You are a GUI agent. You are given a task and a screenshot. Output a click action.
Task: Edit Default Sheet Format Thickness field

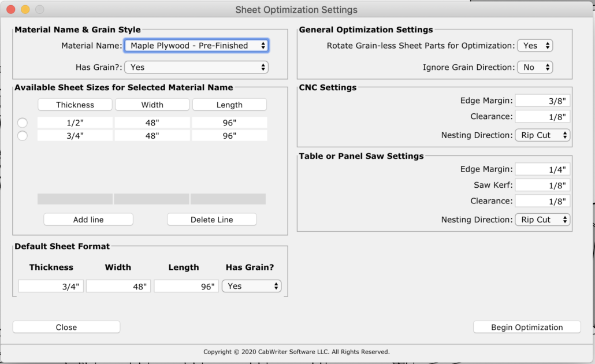(51, 286)
